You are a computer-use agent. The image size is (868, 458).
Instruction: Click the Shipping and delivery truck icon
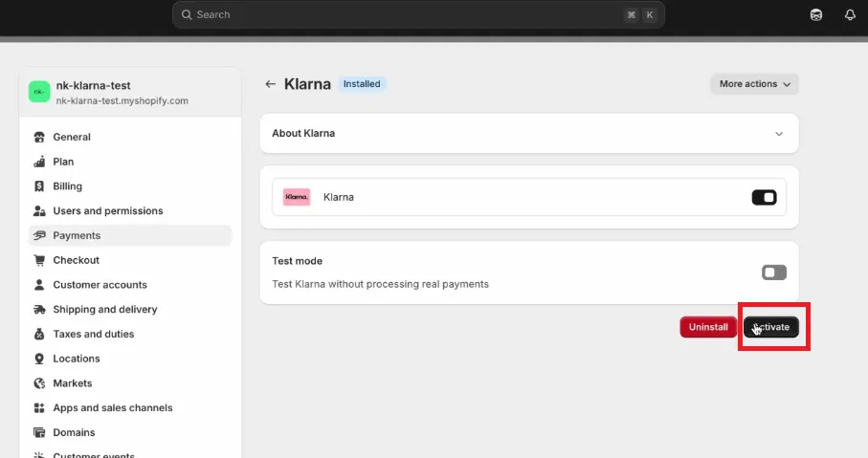pyautogui.click(x=39, y=310)
